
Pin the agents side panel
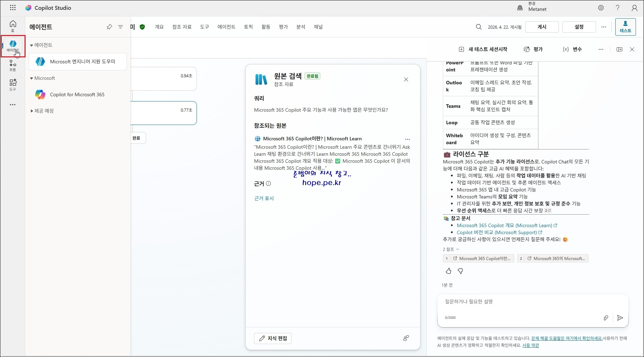(x=109, y=27)
